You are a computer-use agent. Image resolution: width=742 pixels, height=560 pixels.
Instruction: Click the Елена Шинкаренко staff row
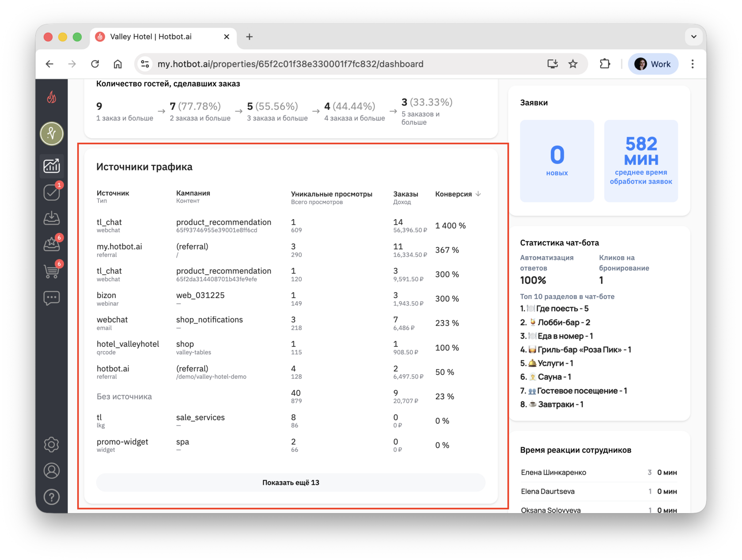(599, 472)
